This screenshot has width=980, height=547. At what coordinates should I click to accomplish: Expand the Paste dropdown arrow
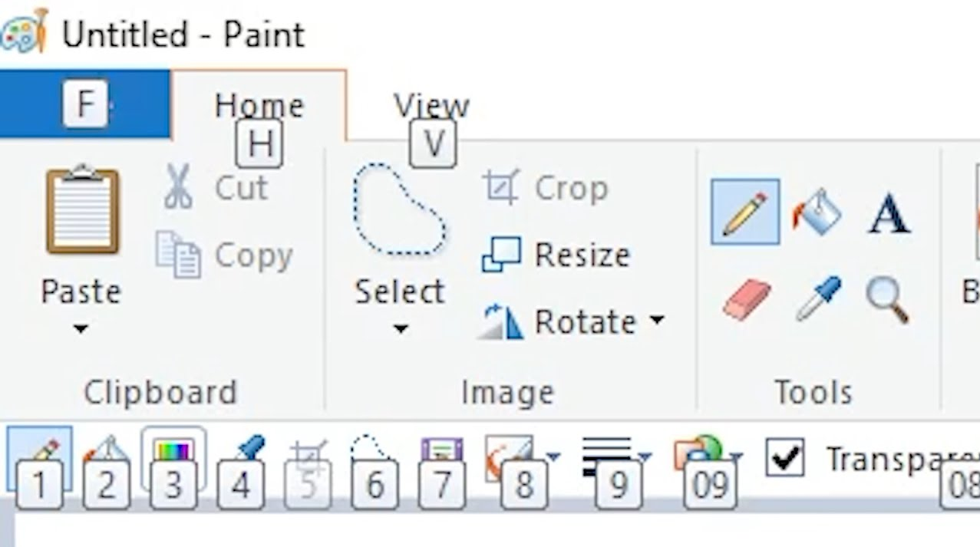coord(81,329)
